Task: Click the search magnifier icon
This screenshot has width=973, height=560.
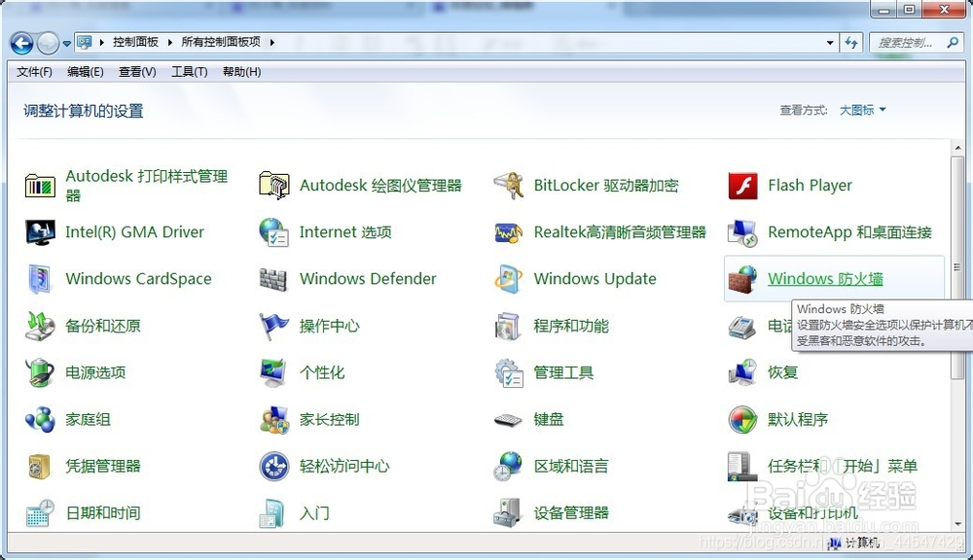Action: pos(953,43)
